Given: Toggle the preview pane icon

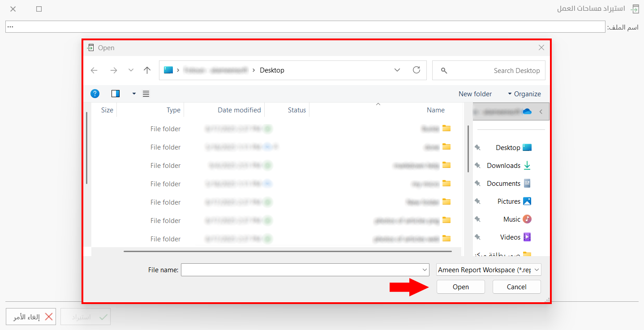Looking at the screenshot, I should tap(116, 94).
